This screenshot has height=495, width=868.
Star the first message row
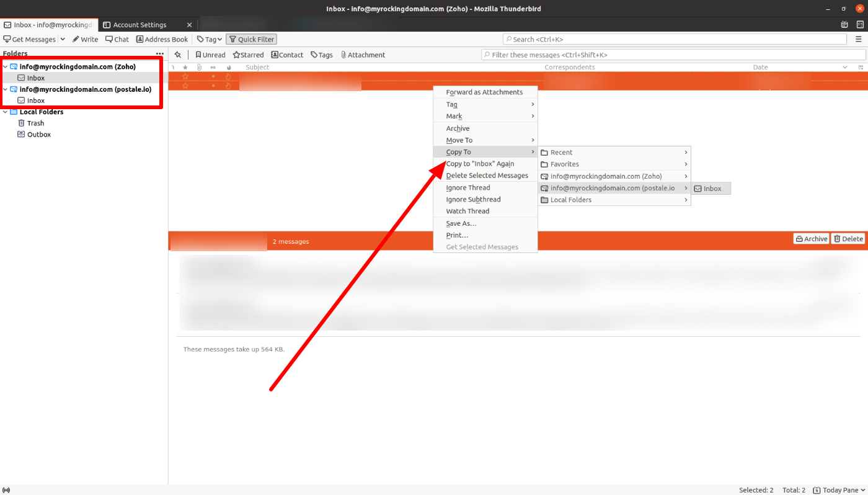click(x=185, y=76)
